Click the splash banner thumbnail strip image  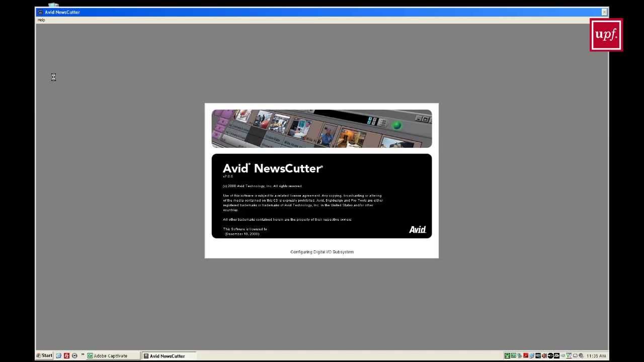[x=321, y=129]
